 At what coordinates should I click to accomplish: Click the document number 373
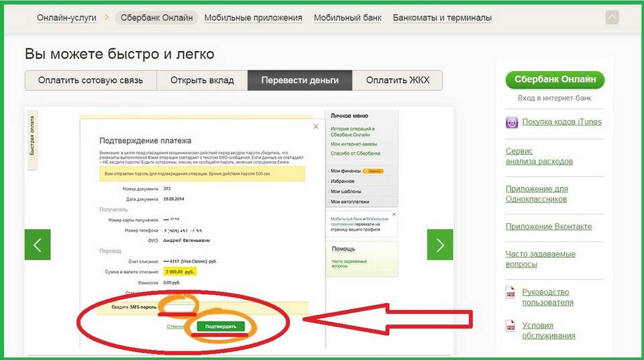click(167, 189)
